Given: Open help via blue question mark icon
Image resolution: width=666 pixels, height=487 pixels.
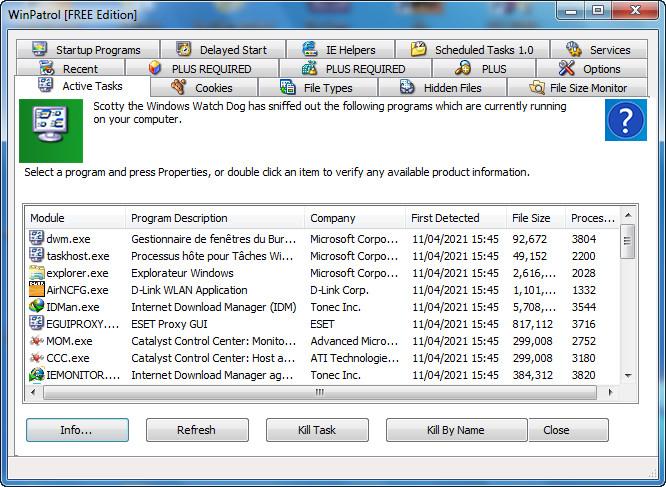Looking at the screenshot, I should point(626,120).
